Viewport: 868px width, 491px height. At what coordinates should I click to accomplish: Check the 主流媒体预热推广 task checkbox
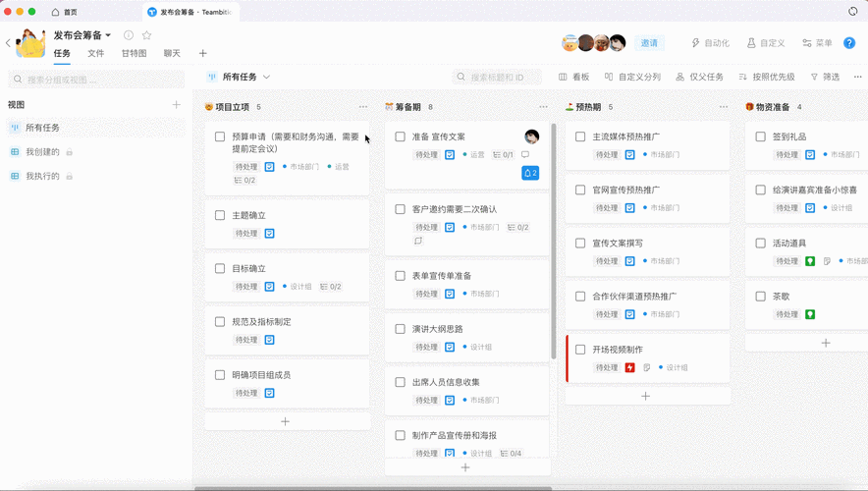click(580, 136)
